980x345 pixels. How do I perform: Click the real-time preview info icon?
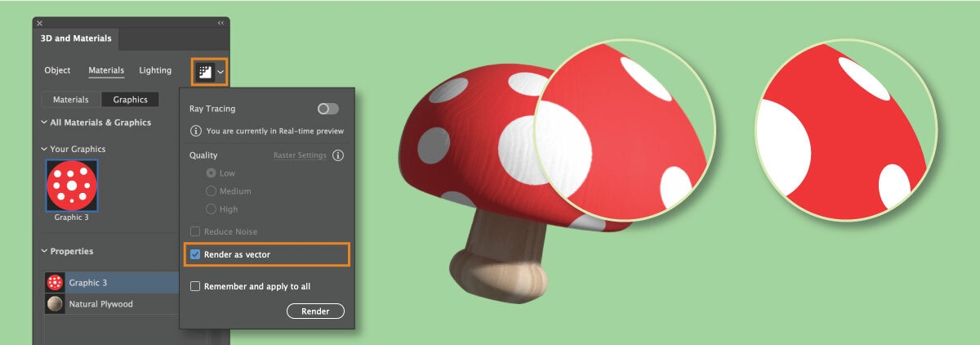click(x=196, y=131)
